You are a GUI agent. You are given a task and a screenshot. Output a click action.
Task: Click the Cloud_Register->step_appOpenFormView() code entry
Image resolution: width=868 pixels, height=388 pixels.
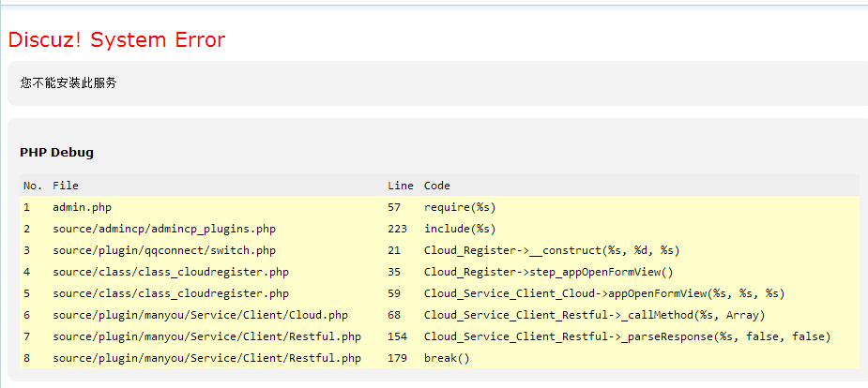[549, 272]
